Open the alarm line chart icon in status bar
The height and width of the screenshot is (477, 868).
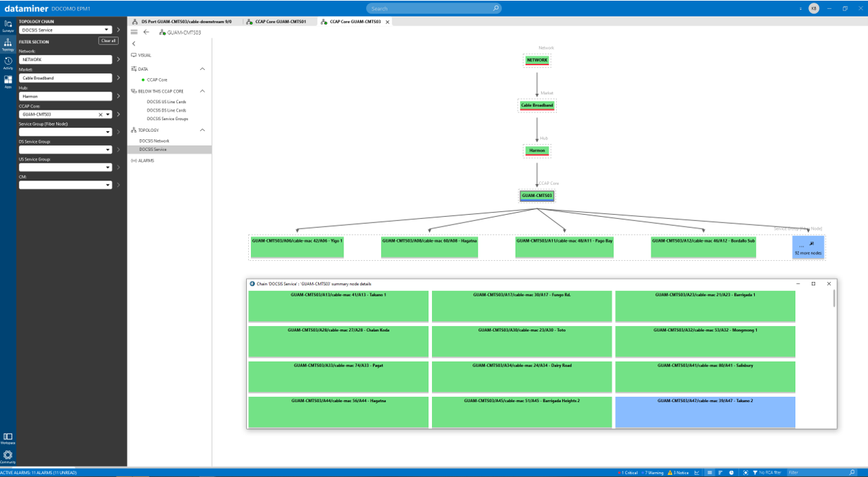tap(697, 472)
